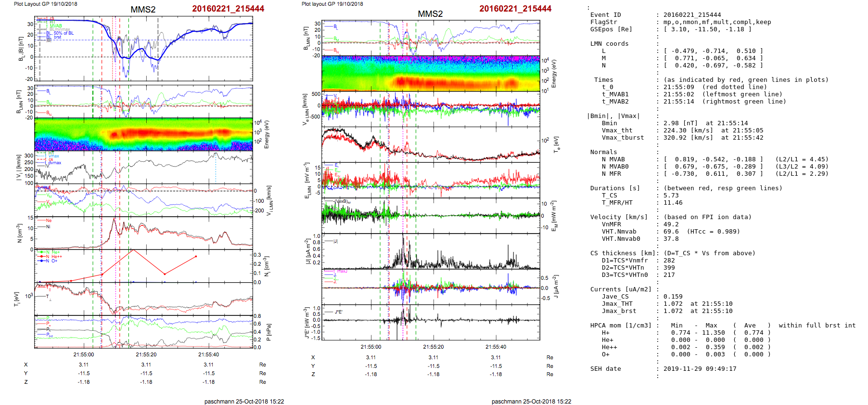Image resolution: width=868 pixels, height=405 pixels.
Task: Select the L vector "[ -0.479, -0.714, 0.510 ]"
Action: click(x=714, y=51)
